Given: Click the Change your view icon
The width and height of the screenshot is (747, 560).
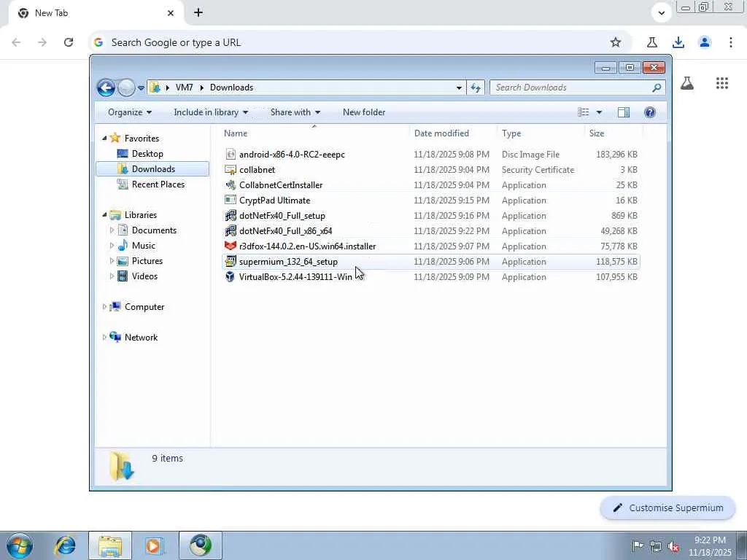Looking at the screenshot, I should 584,112.
